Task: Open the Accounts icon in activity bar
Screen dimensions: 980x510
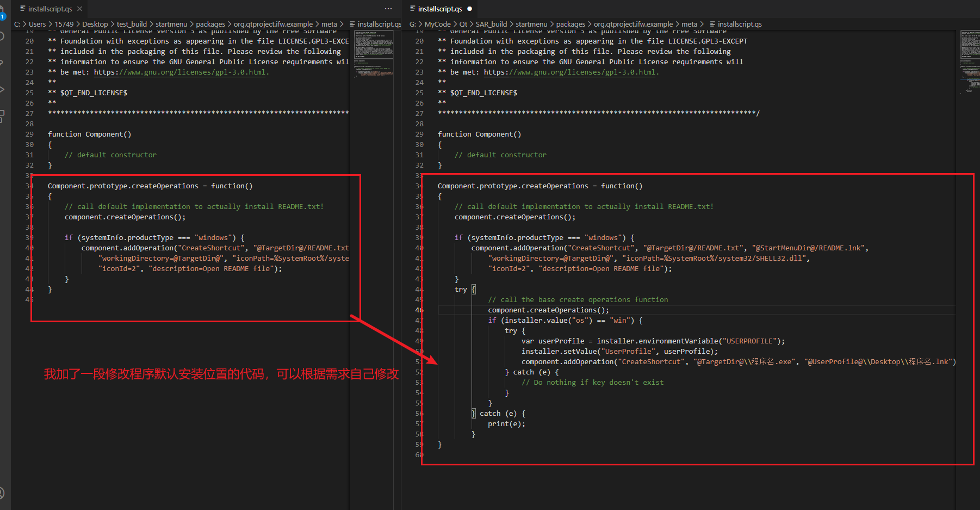Action: coord(2,493)
